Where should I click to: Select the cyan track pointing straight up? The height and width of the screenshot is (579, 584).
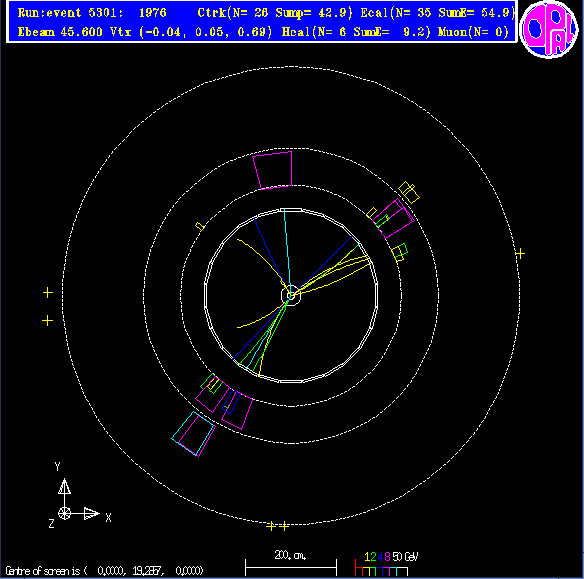287,250
